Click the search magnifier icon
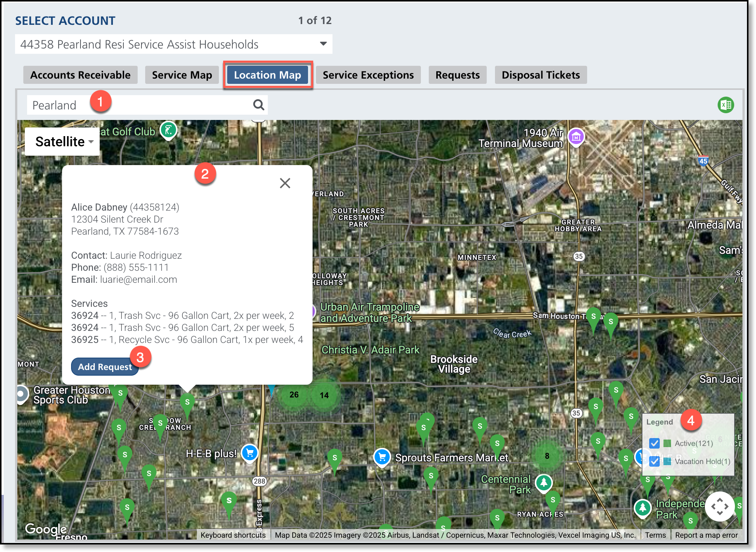The height and width of the screenshot is (552, 756). tap(258, 105)
